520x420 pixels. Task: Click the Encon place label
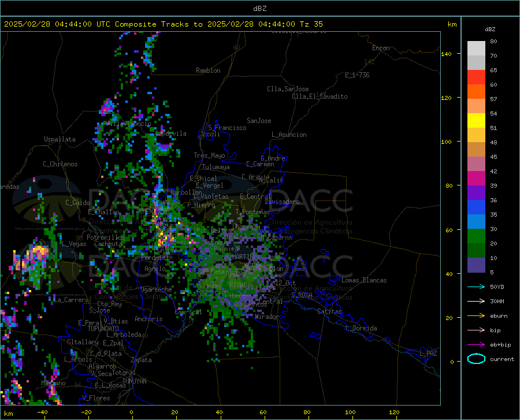(x=381, y=48)
